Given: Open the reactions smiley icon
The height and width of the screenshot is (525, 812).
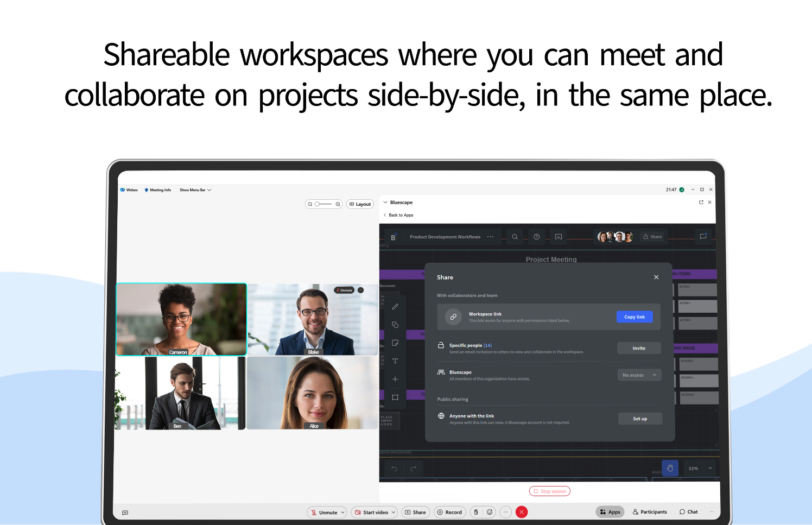Looking at the screenshot, I should [x=490, y=512].
